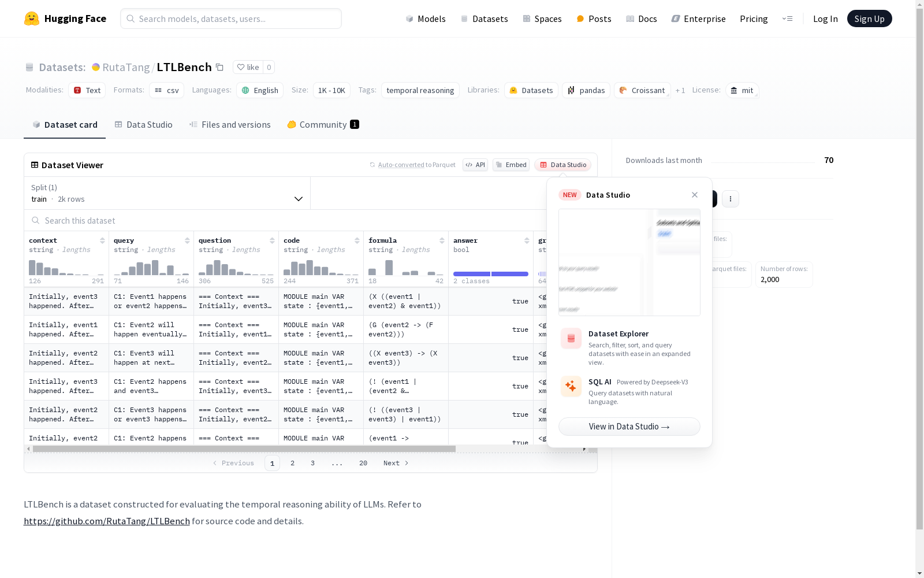
Task: Go to page 2 of the table
Action: pyautogui.click(x=293, y=463)
